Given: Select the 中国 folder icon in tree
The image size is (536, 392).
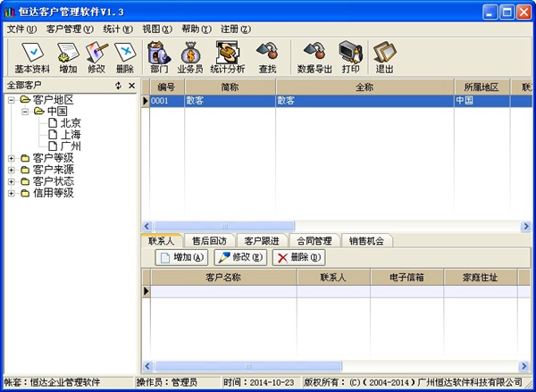Looking at the screenshot, I should pos(39,111).
